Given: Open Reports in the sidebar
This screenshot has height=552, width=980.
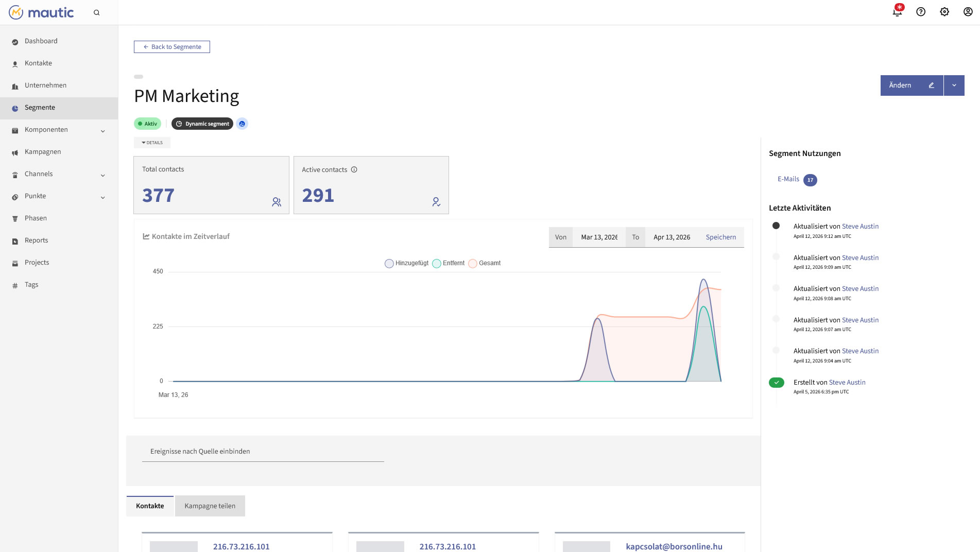Looking at the screenshot, I should point(36,240).
